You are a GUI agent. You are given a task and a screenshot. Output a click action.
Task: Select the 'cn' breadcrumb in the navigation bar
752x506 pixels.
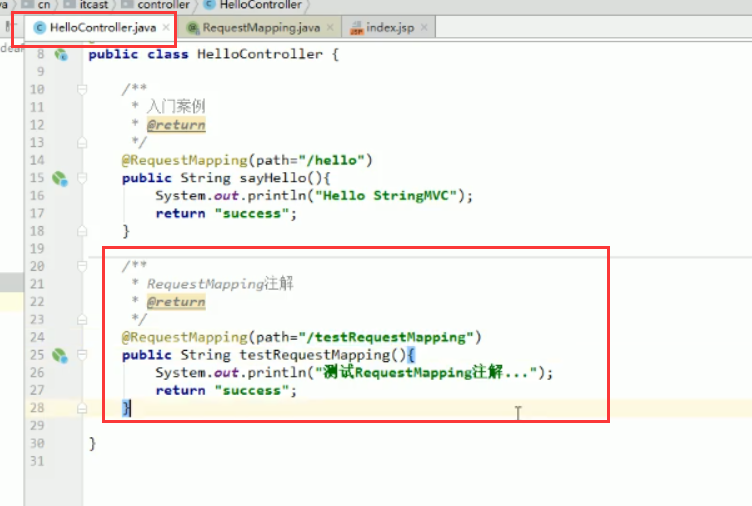point(44,5)
